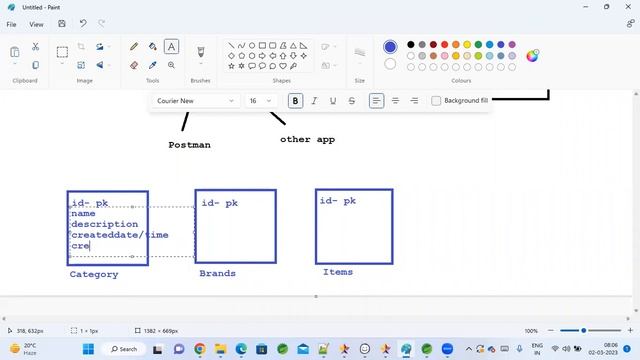Click the Crop icon
Screen dimensions: 640x360
[81, 47]
